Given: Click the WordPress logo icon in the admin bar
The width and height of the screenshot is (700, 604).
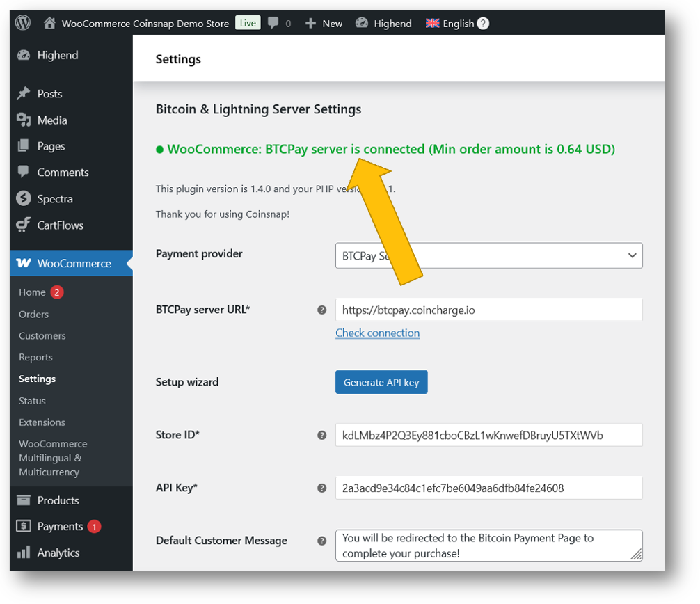Looking at the screenshot, I should 23,22.
